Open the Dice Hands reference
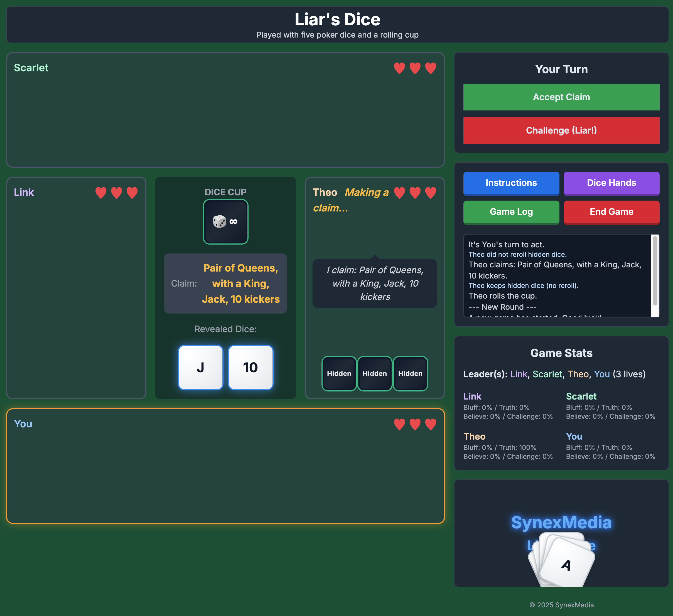The image size is (673, 616). pyautogui.click(x=611, y=183)
